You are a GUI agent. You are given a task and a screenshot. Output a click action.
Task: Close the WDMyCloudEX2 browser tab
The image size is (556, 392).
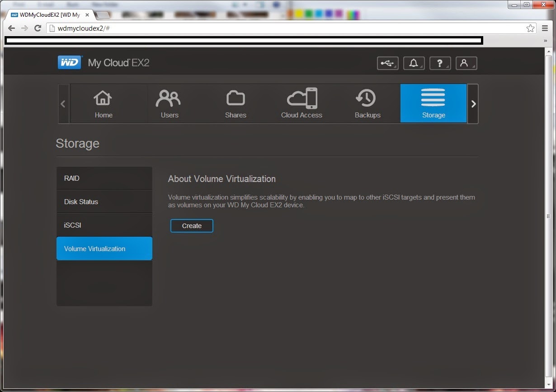point(87,15)
